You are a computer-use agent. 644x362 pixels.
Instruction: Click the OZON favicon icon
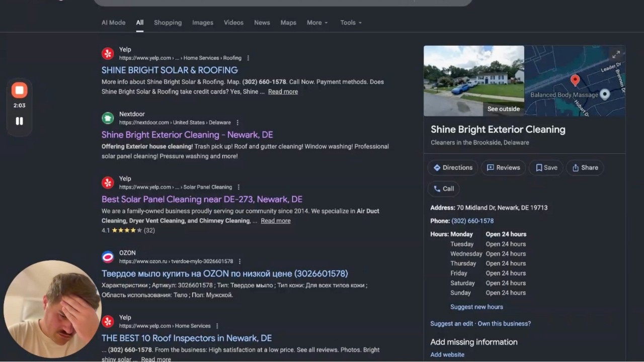[x=108, y=257]
